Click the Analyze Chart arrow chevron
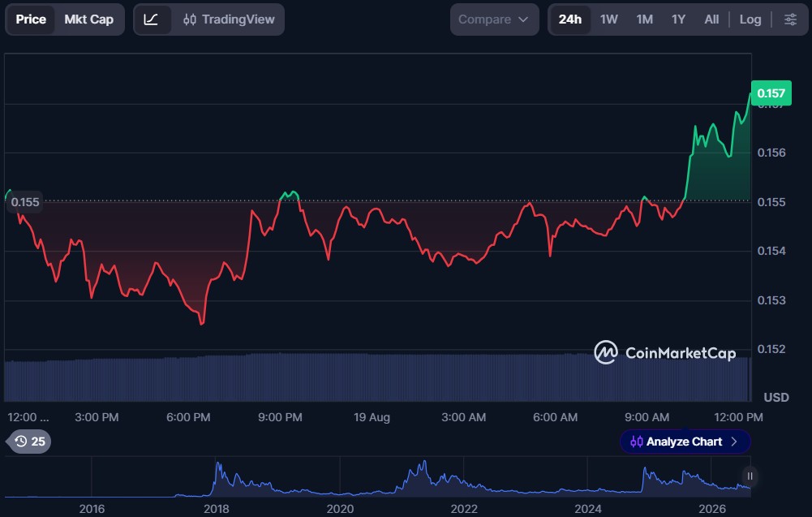 pos(734,442)
